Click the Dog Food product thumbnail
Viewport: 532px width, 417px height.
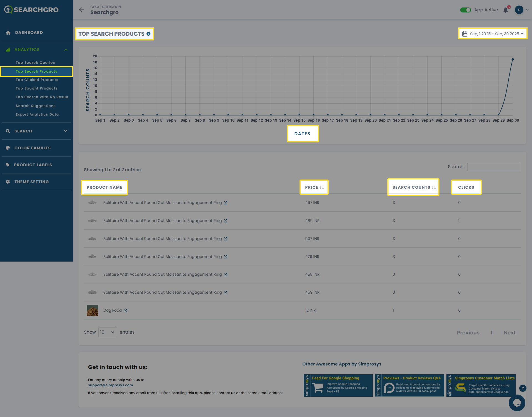pos(92,310)
